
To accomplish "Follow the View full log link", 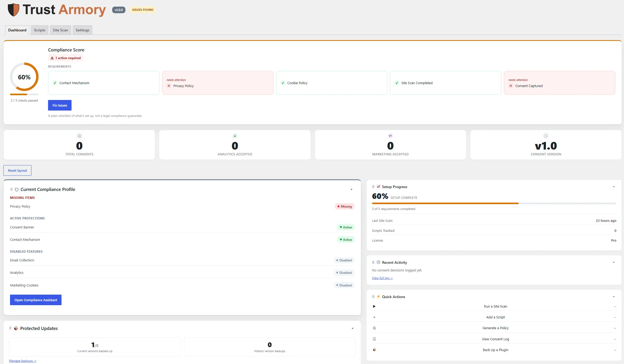I will click(x=382, y=278).
